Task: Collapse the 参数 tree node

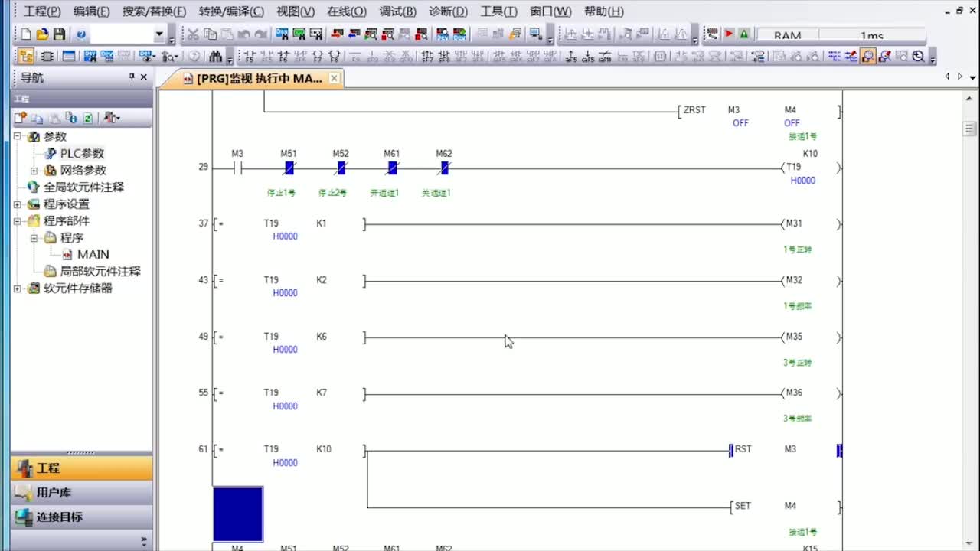Action: pyautogui.click(x=17, y=136)
